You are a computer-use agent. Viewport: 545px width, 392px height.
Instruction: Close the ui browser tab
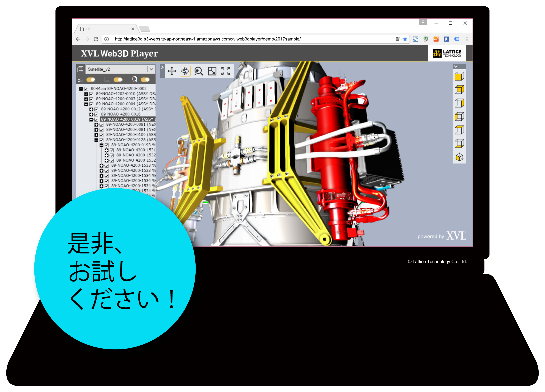click(x=133, y=29)
